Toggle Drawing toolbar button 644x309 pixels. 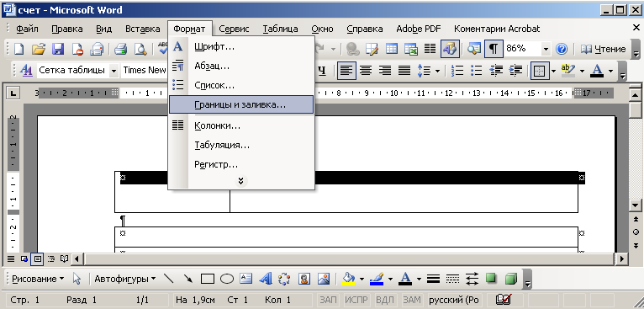tap(450, 49)
